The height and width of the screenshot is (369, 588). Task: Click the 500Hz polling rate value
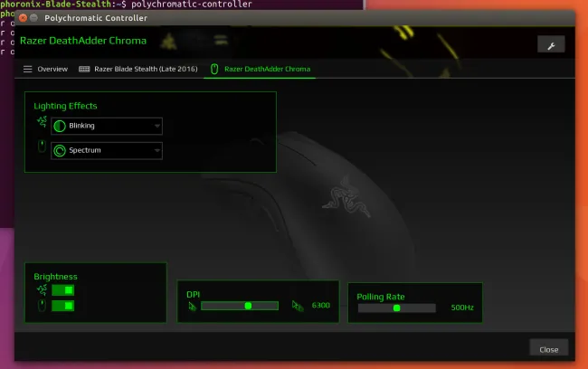click(462, 307)
